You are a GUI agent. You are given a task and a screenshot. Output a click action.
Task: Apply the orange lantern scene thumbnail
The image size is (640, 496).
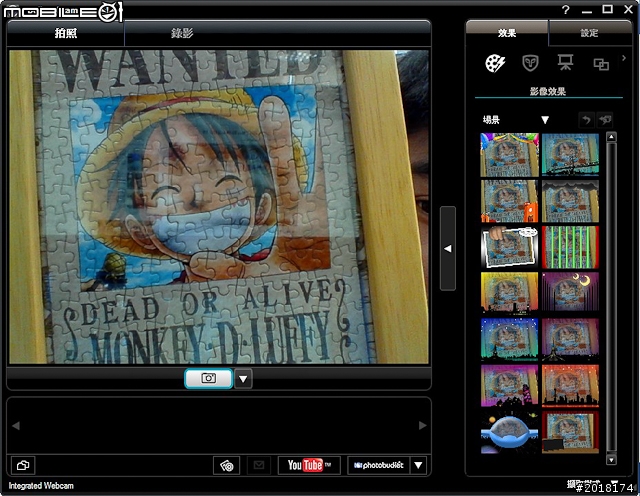click(510, 201)
